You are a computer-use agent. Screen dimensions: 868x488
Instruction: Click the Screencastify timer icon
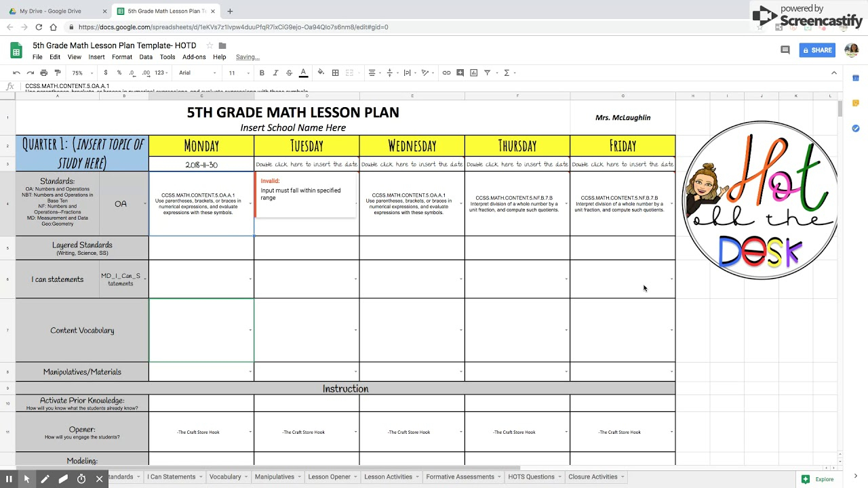coord(81,479)
